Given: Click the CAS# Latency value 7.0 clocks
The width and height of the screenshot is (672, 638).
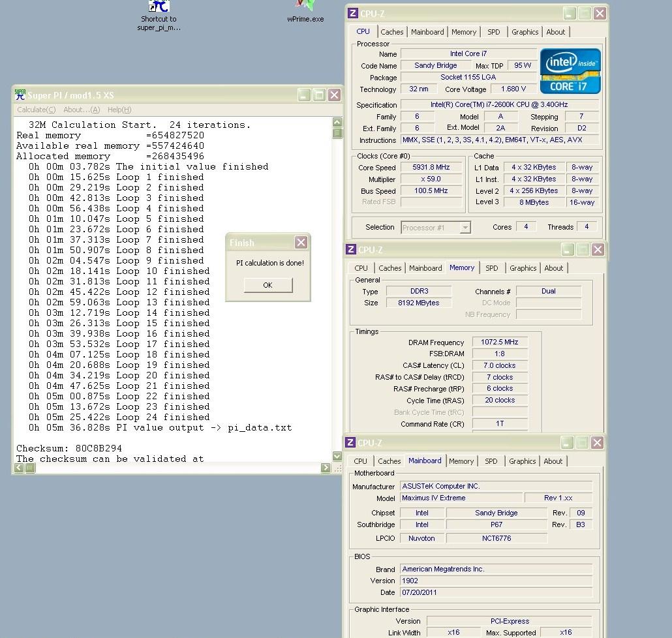Looking at the screenshot, I should (500, 365).
